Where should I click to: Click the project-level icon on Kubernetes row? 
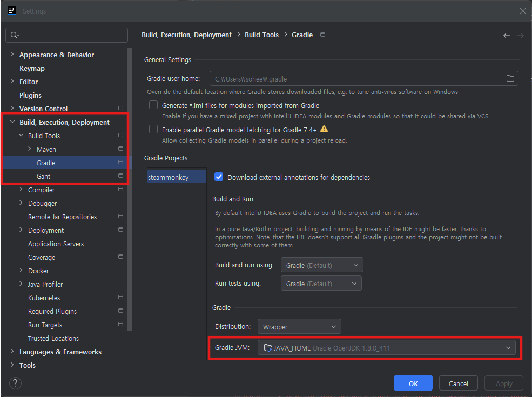[120, 297]
